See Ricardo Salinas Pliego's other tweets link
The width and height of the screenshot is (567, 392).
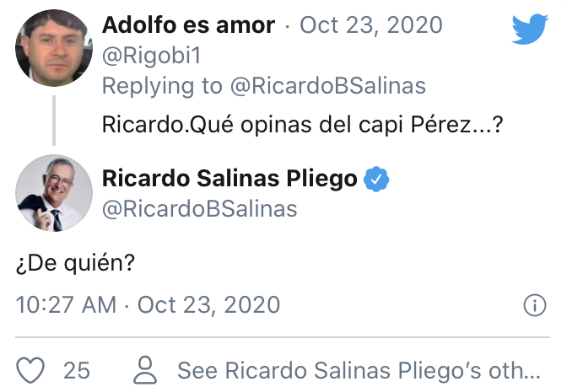(359, 370)
